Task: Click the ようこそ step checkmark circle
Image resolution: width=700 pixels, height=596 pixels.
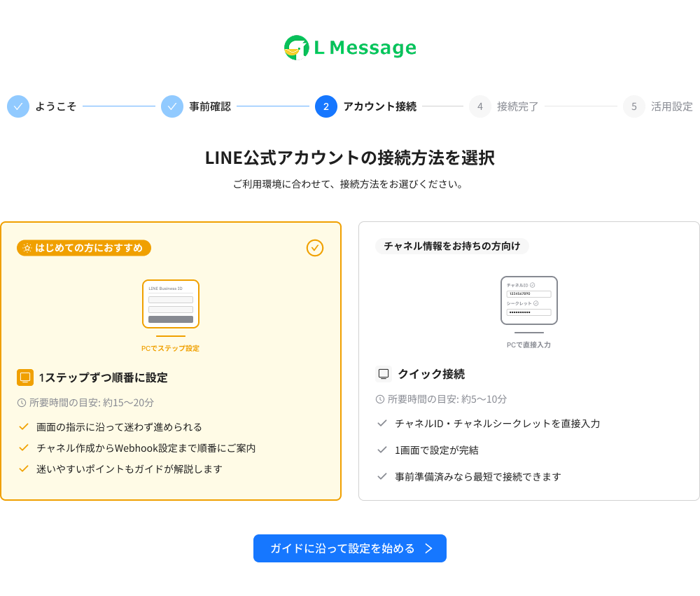Action: (x=18, y=106)
